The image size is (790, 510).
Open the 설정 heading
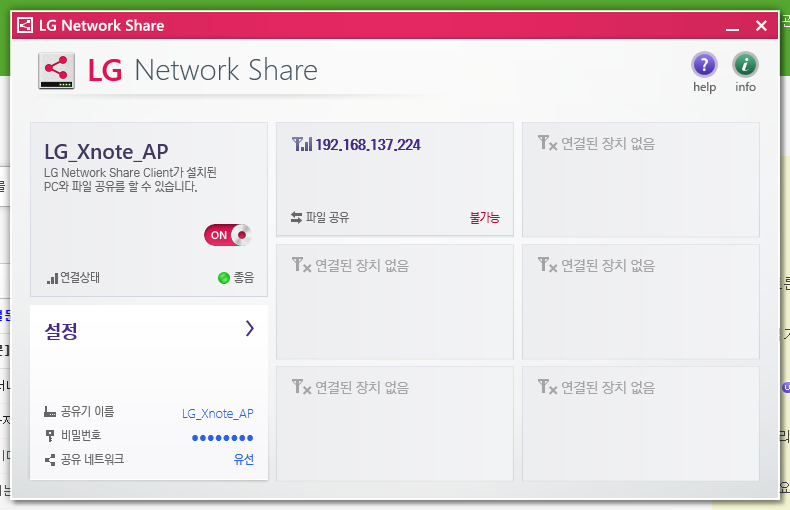(x=61, y=331)
